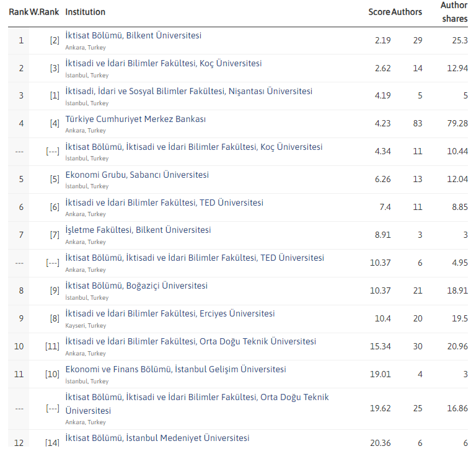Select score value 2.19
Viewport: 476px width, 454px height.
click(382, 41)
